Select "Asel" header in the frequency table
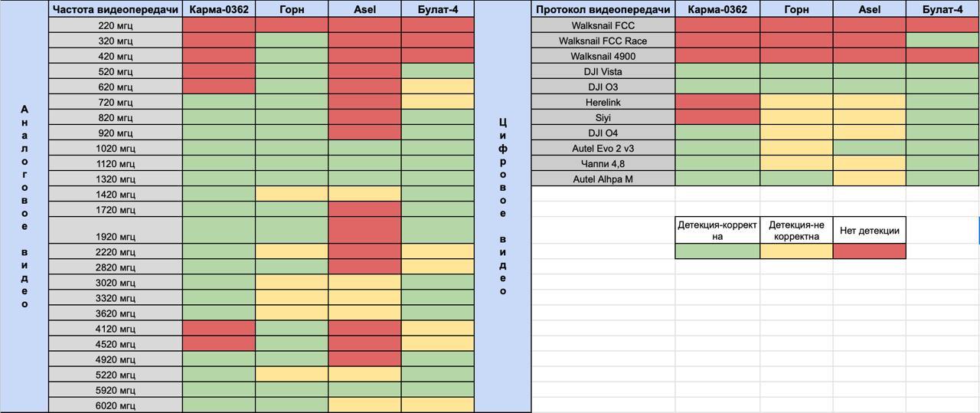Screen dimensions: 980x413 tap(364, 9)
